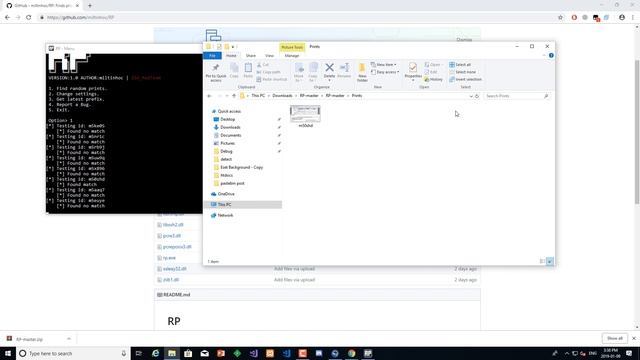
Task: Switch to the Home ribbon tab
Action: pos(231,56)
